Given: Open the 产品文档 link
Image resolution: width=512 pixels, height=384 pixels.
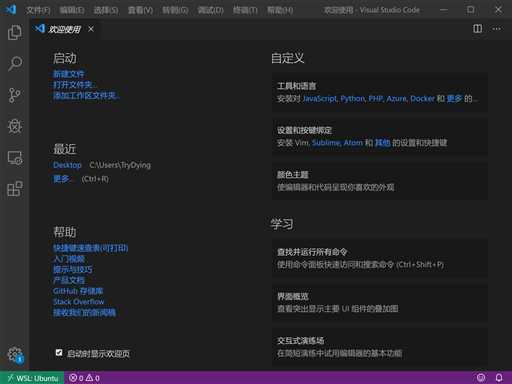Looking at the screenshot, I should (69, 280).
